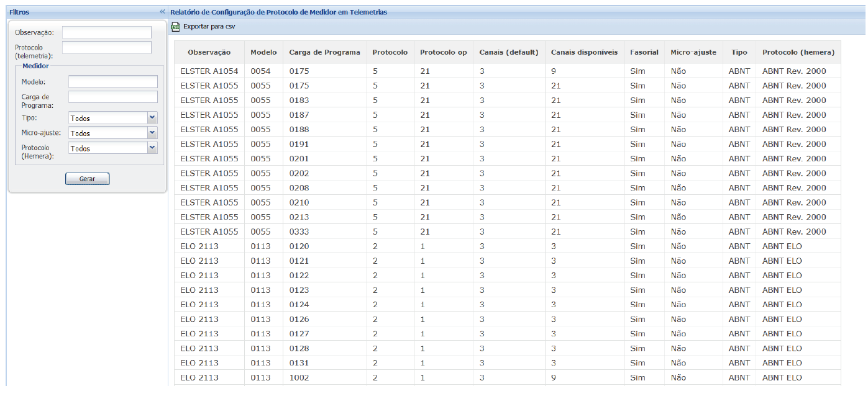Click the Carga de Programa filter field

click(113, 97)
